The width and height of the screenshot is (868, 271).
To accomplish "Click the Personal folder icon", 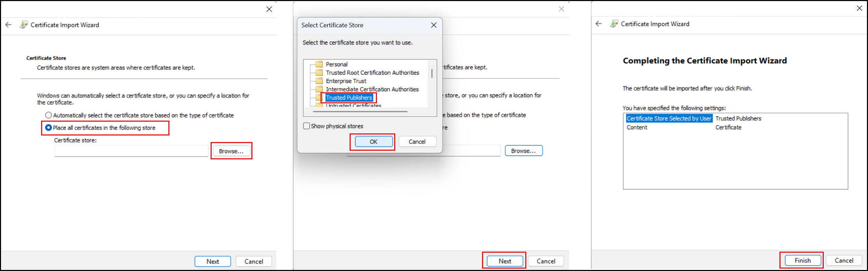I will (319, 64).
